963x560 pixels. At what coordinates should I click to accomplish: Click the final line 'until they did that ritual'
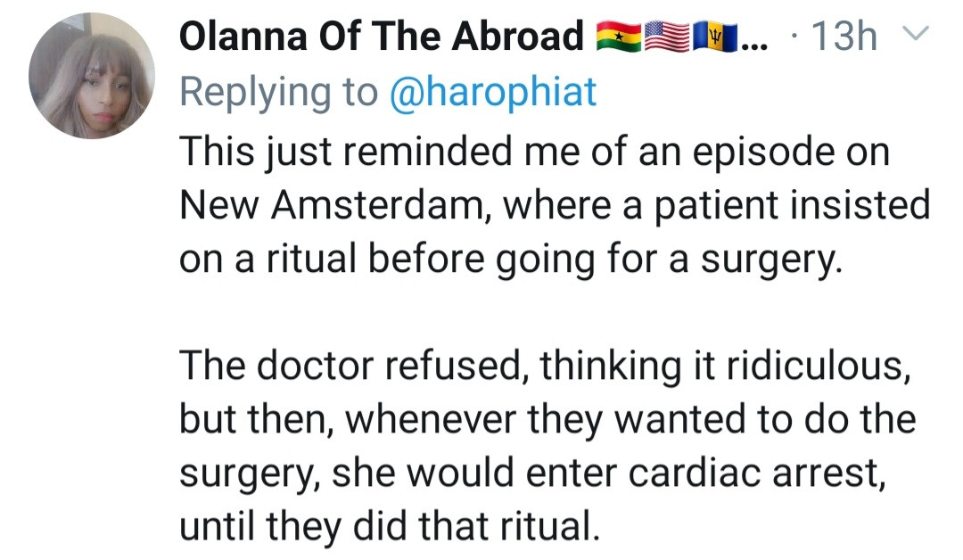point(390,526)
